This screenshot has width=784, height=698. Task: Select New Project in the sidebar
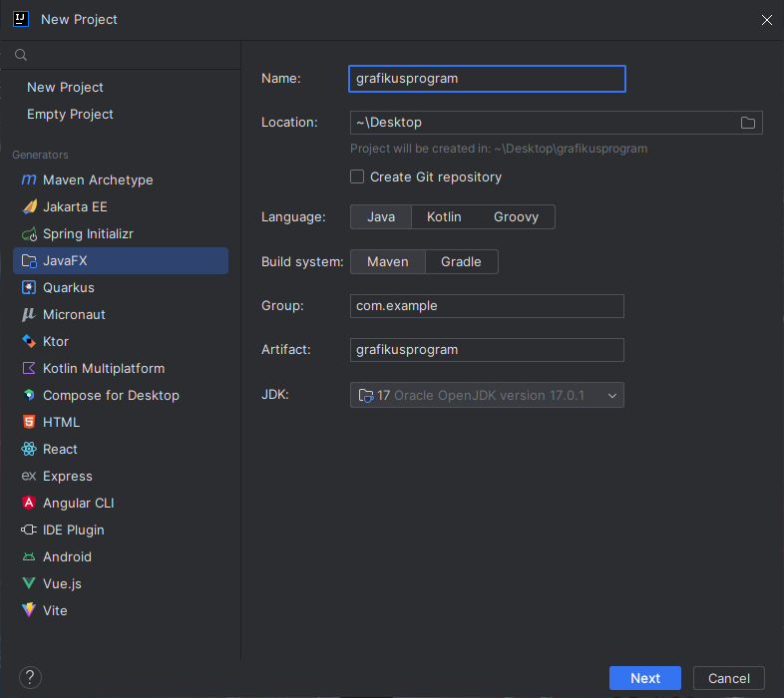pyautogui.click(x=65, y=88)
